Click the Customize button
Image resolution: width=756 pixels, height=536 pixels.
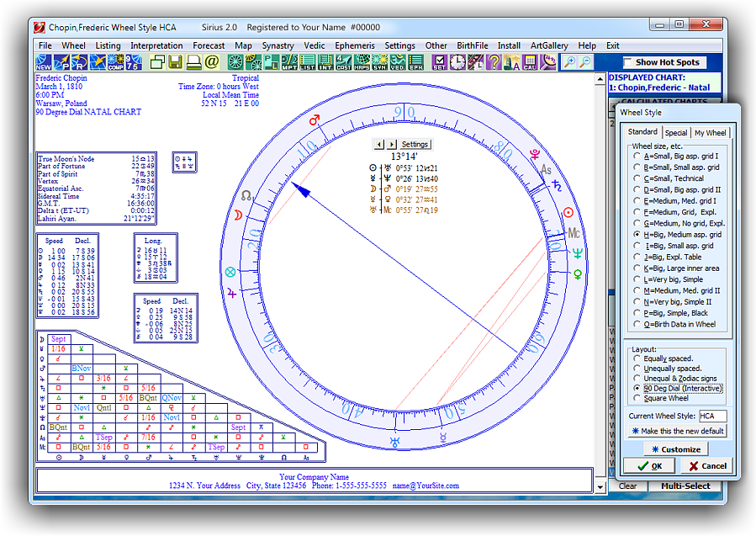(676, 449)
